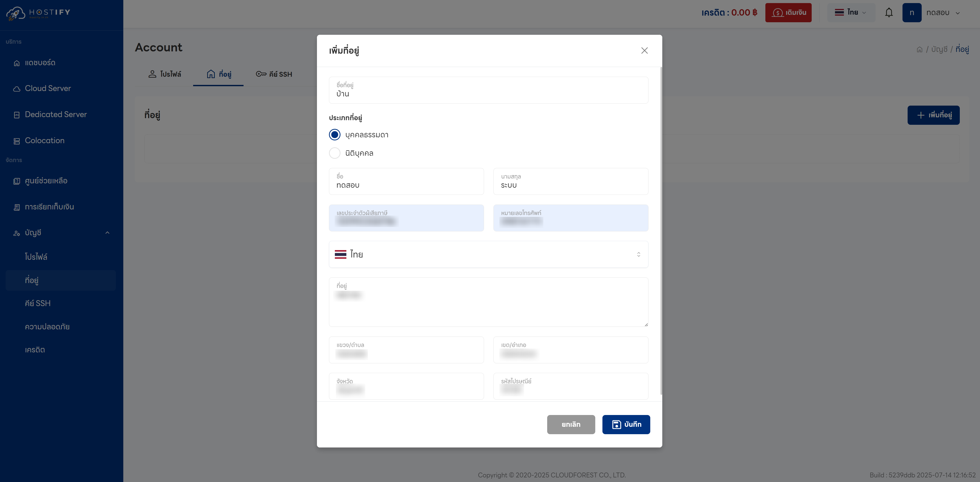The height and width of the screenshot is (482, 980).
Task: Open the help center sidebar item
Action: [46, 181]
